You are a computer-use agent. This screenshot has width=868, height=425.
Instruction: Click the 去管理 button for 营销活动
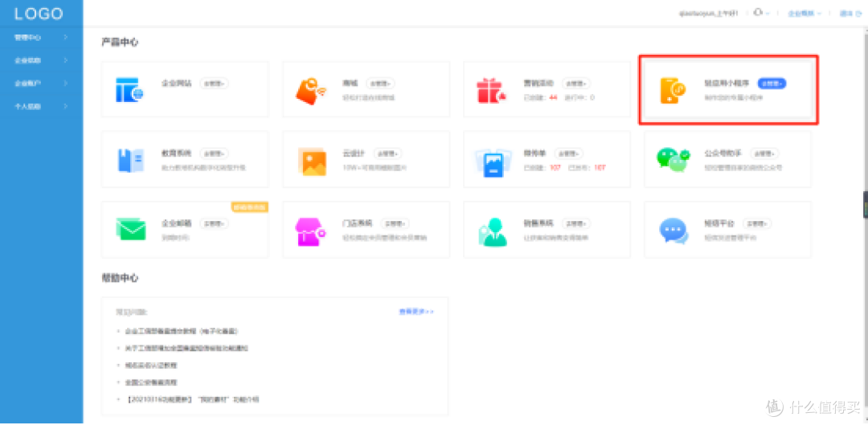(x=576, y=84)
